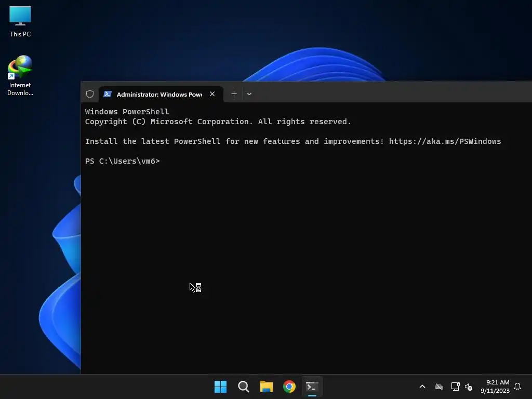Click the Microsoft Corporation copyright line
Screen dimensions: 532x399
[218, 122]
